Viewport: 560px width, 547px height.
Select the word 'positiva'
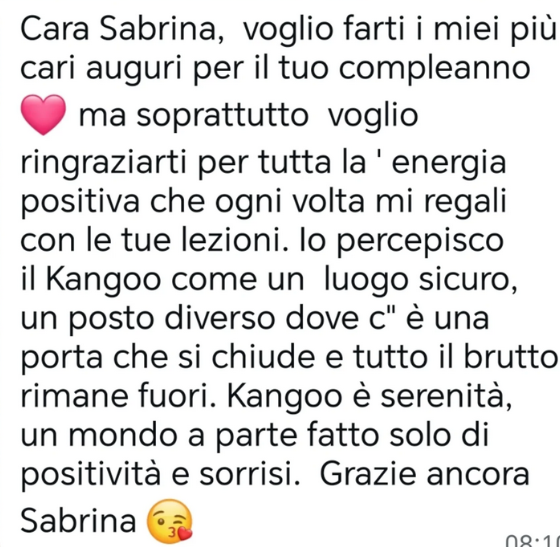tap(80, 203)
